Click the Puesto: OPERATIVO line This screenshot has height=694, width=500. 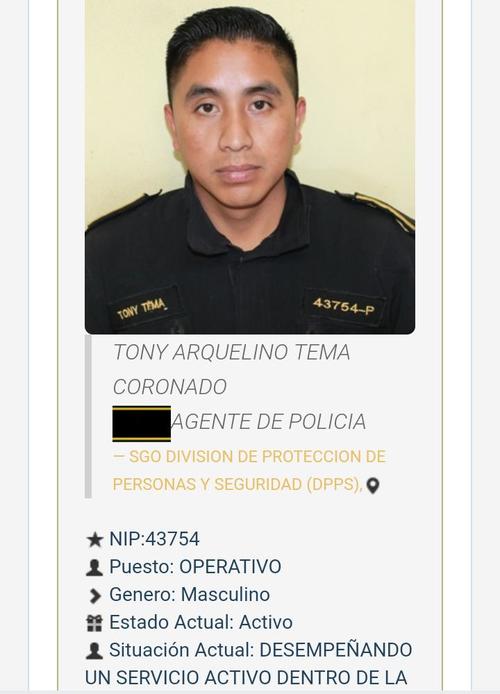click(195, 567)
